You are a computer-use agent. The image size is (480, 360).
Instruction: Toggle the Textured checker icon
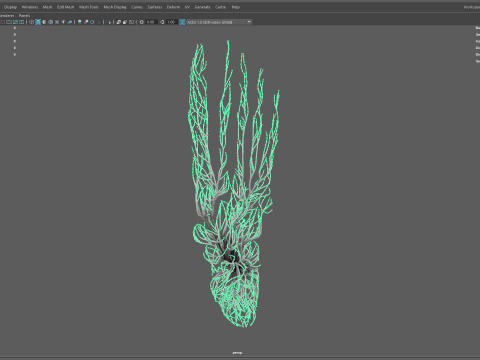(x=57, y=22)
